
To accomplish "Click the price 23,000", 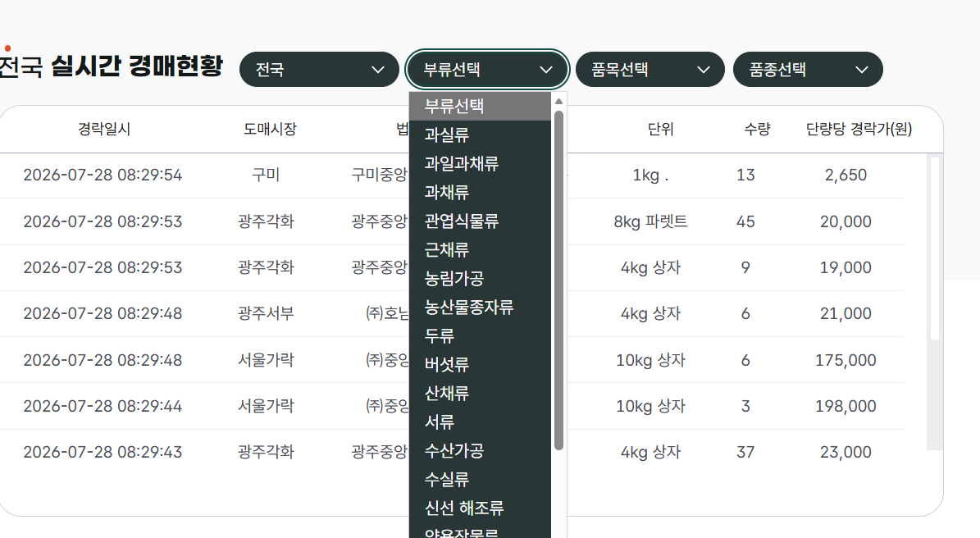I will pyautogui.click(x=846, y=453).
